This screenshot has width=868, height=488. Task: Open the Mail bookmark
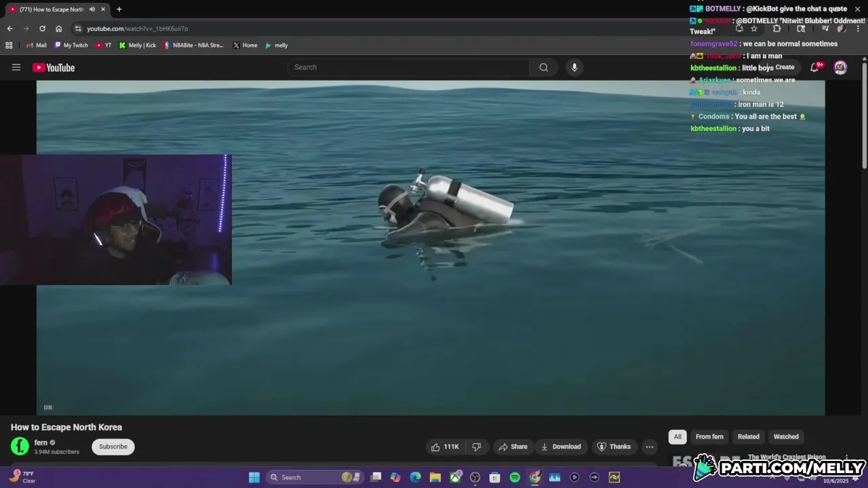point(37,45)
